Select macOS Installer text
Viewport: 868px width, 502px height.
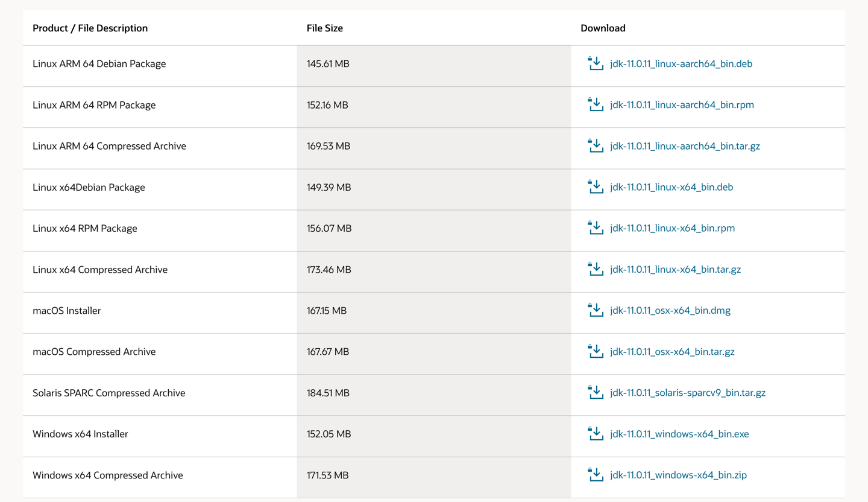[66, 311]
